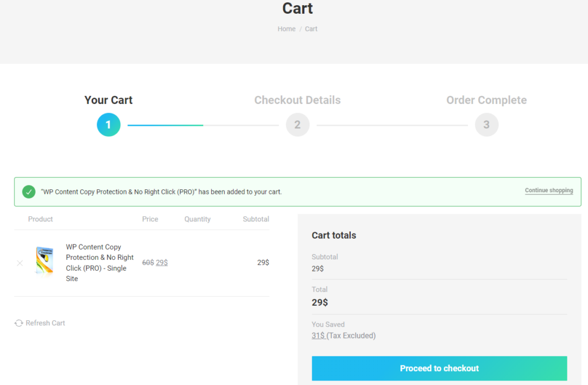Image resolution: width=588 pixels, height=385 pixels.
Task: Click the 31$ saved amount
Action: (x=318, y=336)
